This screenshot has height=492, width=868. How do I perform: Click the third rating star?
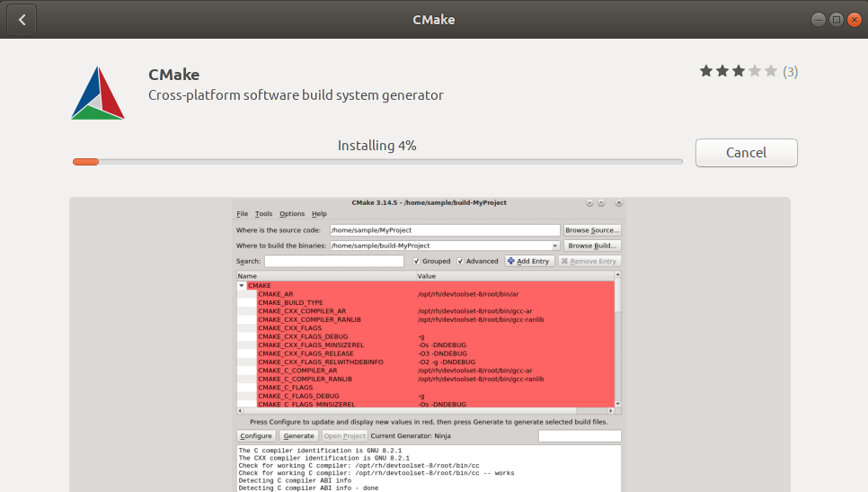739,71
